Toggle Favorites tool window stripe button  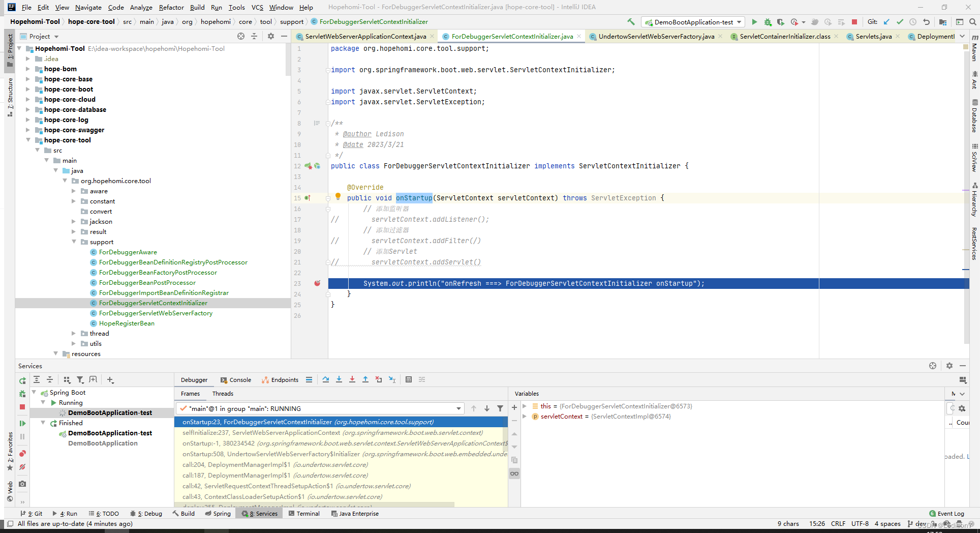(10, 452)
